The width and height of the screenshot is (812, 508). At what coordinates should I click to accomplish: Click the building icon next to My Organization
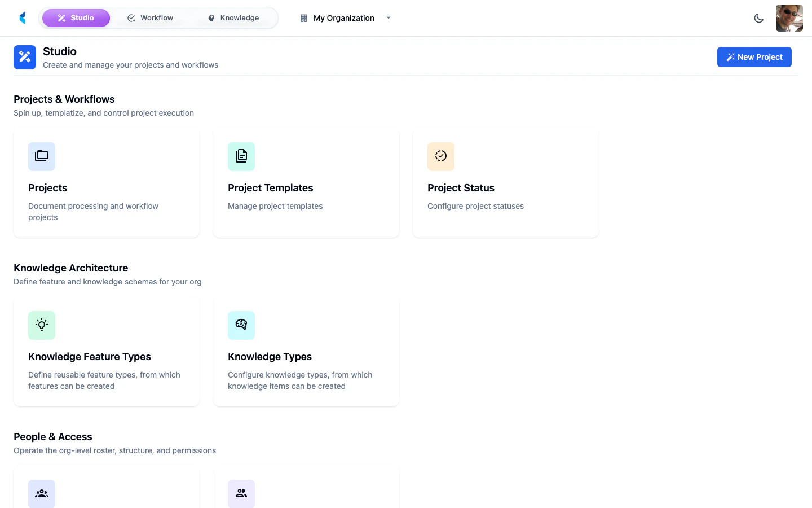point(303,17)
